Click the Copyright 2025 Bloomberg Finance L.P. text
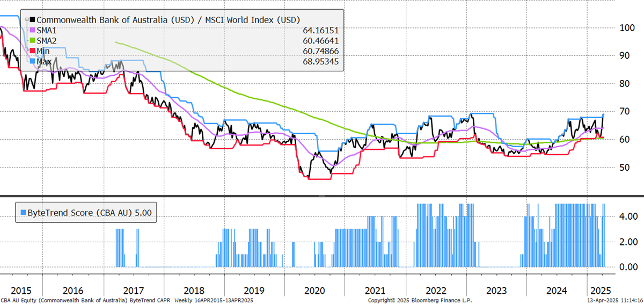Screen dimensions: 644x304 coord(420,300)
